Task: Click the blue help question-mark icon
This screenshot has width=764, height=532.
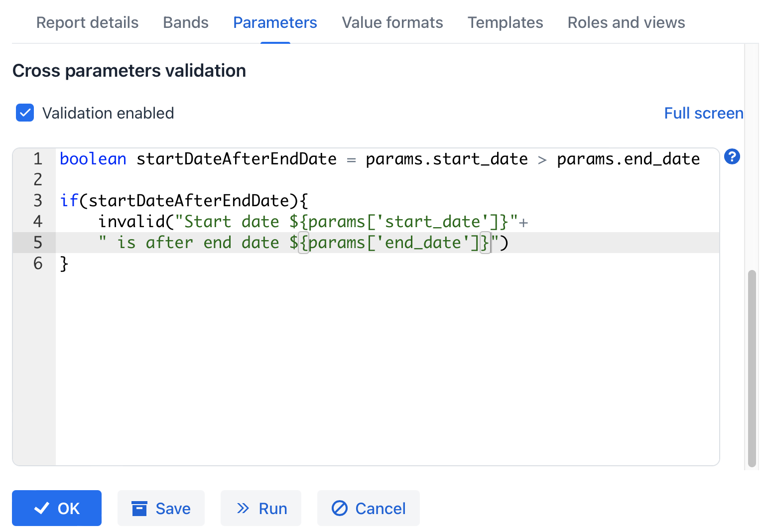Action: (732, 157)
